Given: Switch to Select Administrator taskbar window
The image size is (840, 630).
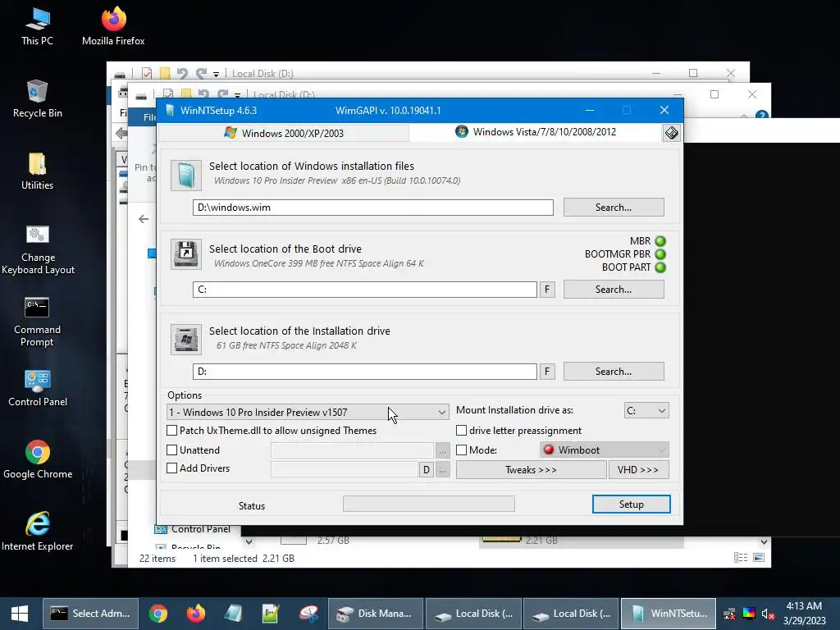Looking at the screenshot, I should coord(90,614).
